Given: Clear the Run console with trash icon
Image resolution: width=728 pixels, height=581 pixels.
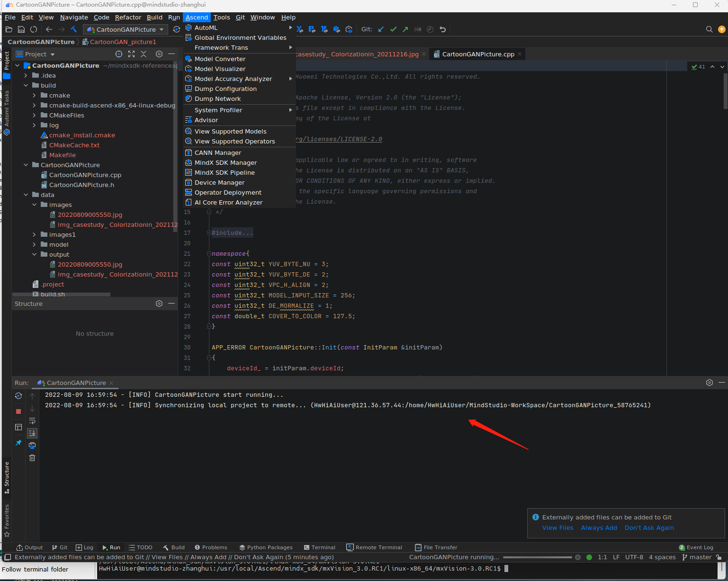Looking at the screenshot, I should pos(32,458).
